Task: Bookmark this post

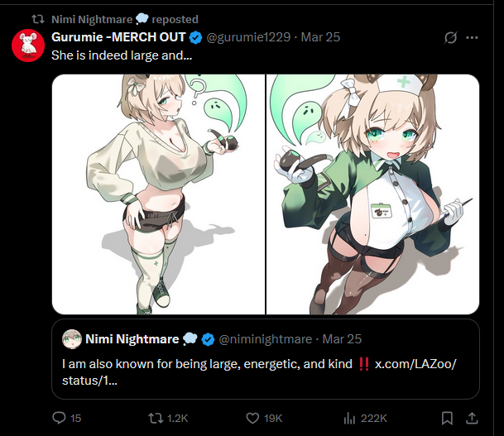Action: [x=447, y=418]
